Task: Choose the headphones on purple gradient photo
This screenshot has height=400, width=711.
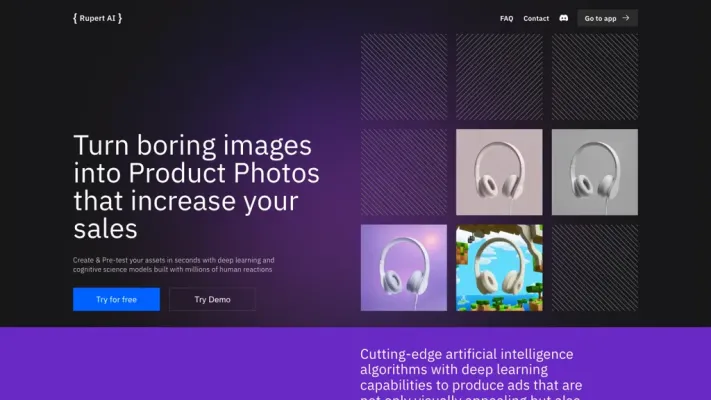Action: click(404, 267)
